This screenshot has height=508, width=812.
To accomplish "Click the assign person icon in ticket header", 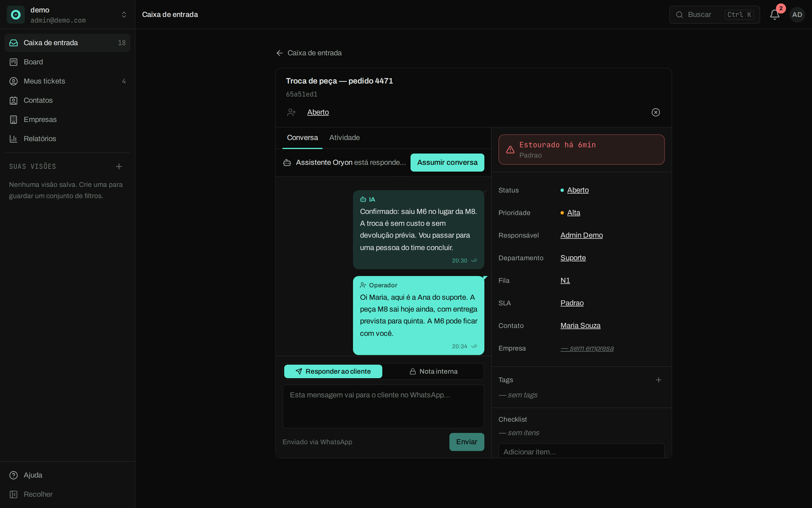I will tap(291, 112).
